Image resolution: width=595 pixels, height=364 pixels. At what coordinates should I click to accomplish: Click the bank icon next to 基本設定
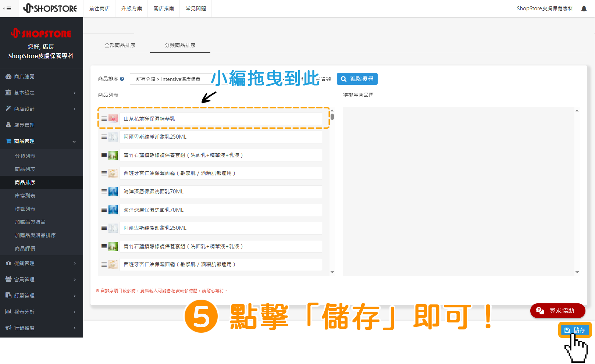coord(8,93)
